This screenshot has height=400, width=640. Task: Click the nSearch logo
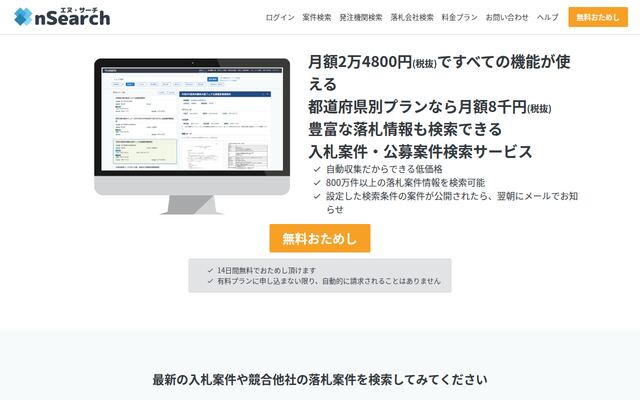[x=62, y=17]
